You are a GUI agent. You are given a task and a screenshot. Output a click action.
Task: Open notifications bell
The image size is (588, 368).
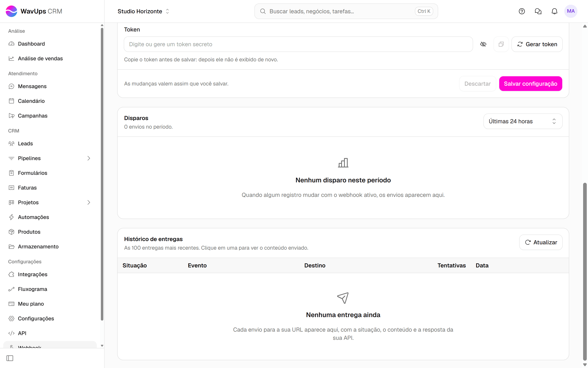click(x=554, y=11)
